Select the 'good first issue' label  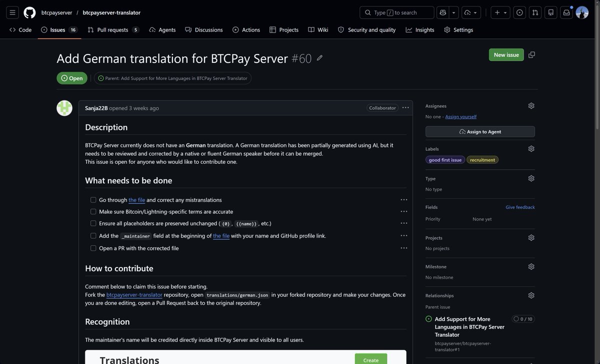click(445, 160)
